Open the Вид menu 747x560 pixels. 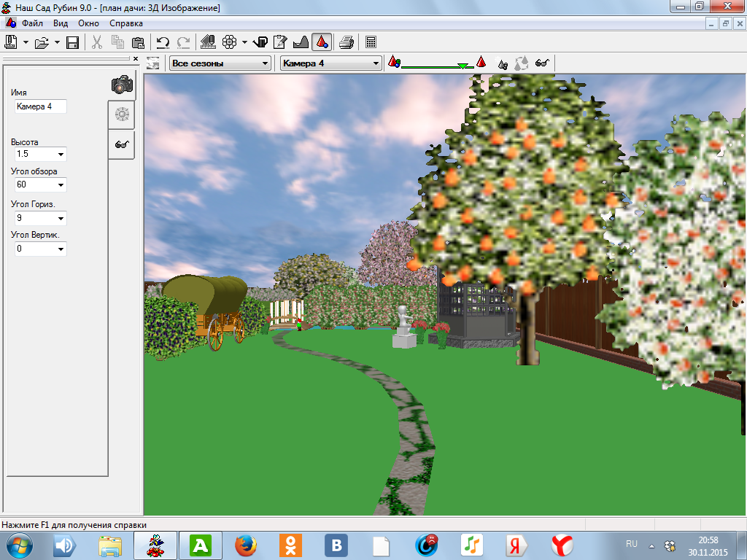coord(61,23)
